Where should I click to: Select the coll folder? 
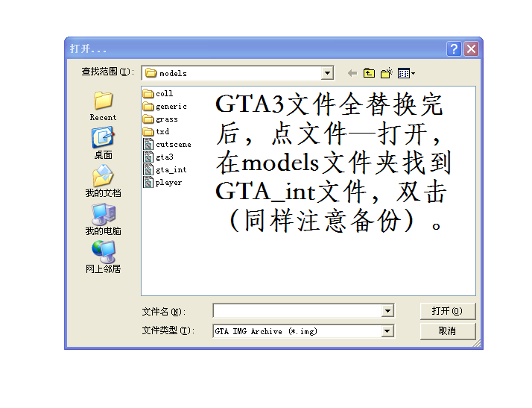164,94
